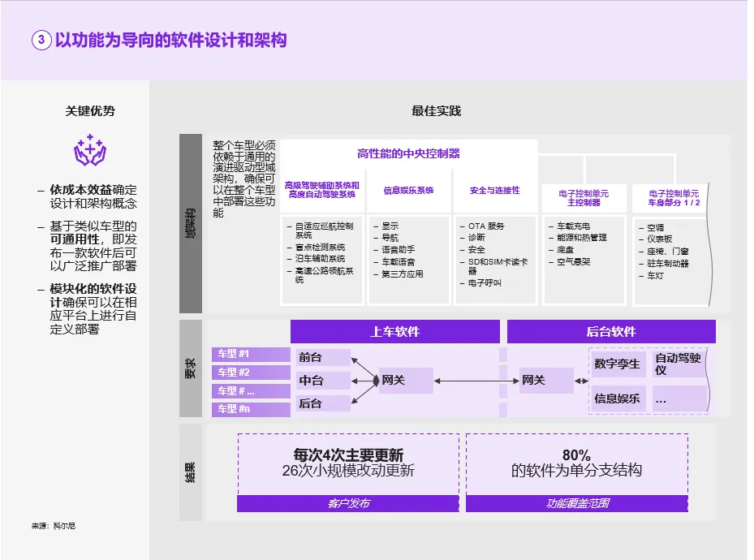The image size is (754, 560).
Task: Select the 信息娱乐系统 column heading
Action: click(x=408, y=191)
